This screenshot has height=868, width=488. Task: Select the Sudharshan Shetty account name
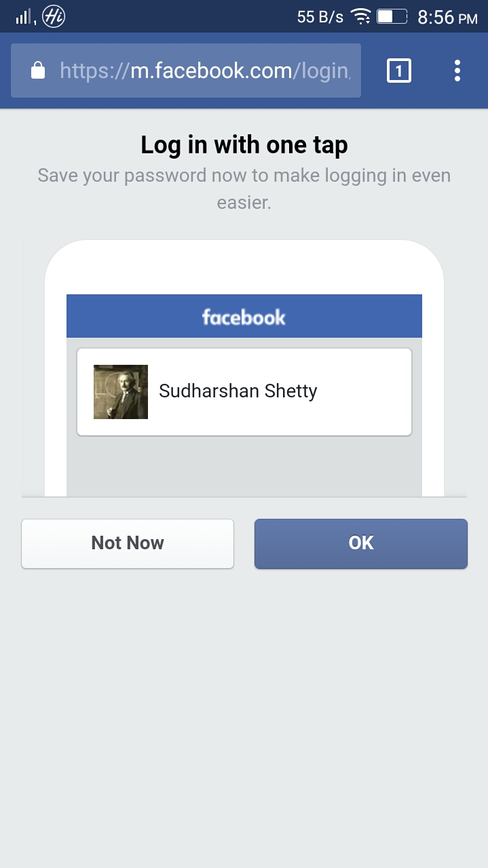[238, 391]
